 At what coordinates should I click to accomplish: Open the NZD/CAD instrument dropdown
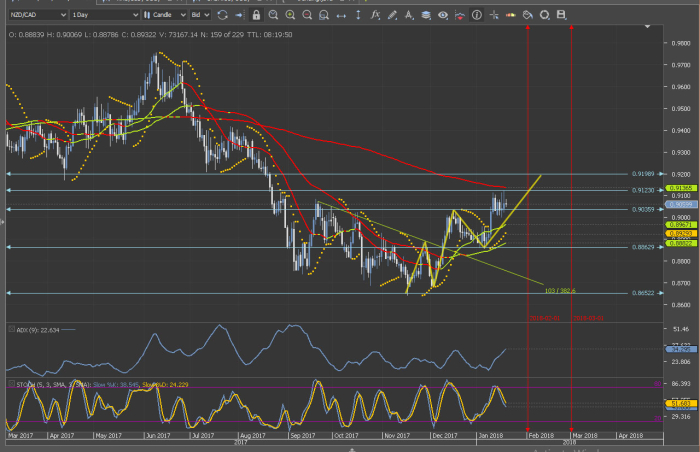(x=38, y=15)
